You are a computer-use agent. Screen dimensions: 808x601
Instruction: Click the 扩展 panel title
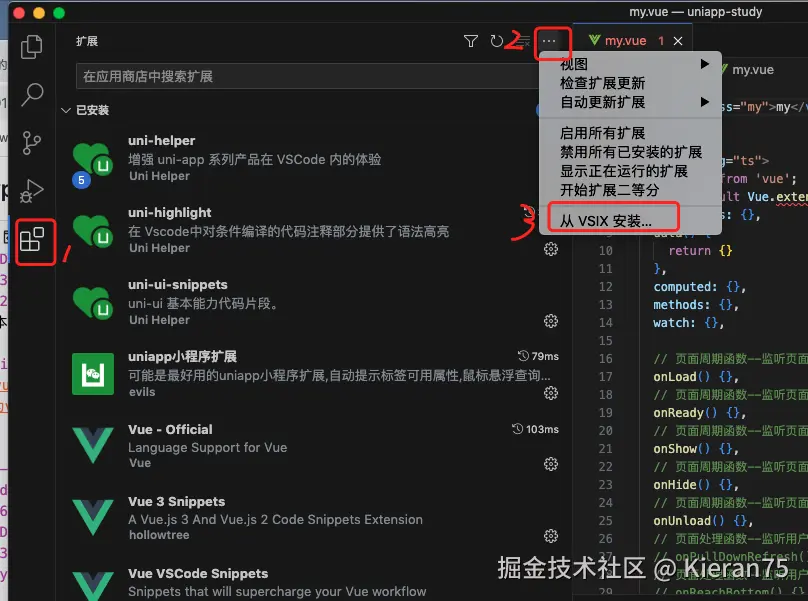(x=87, y=41)
